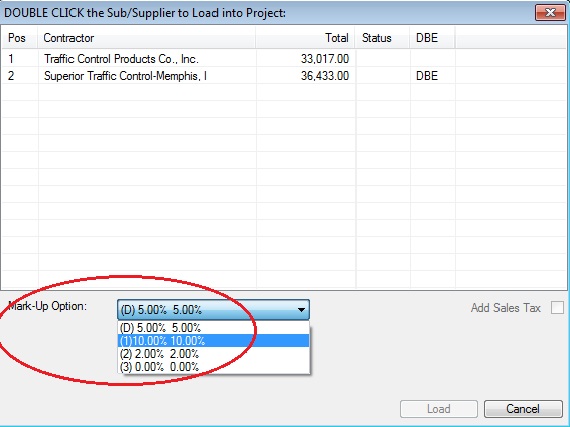Image resolution: width=570 pixels, height=427 pixels.
Task: Cancel the supplier selection dialog
Action: [x=523, y=409]
